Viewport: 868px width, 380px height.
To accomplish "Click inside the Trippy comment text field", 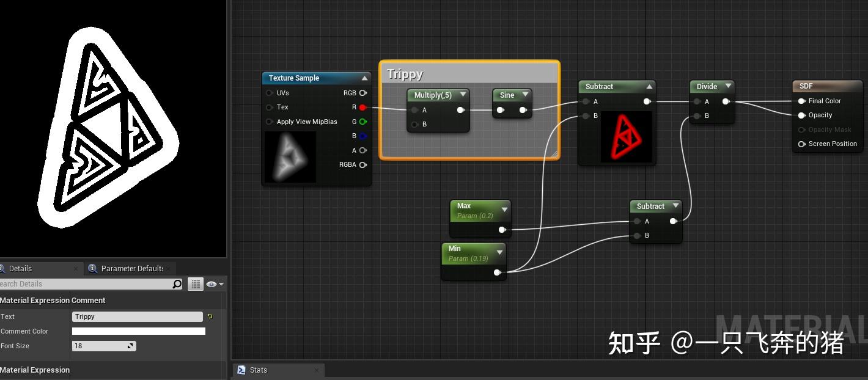I will click(x=137, y=316).
